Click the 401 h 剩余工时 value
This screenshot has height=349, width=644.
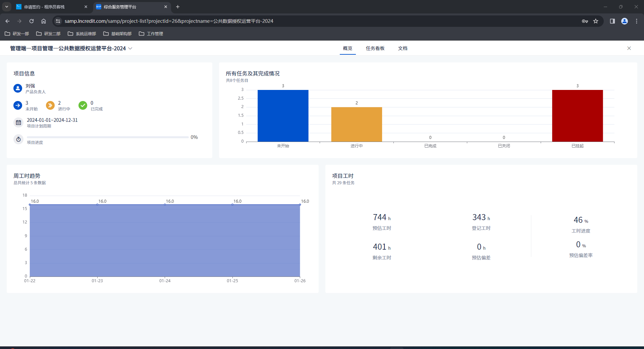click(382, 247)
